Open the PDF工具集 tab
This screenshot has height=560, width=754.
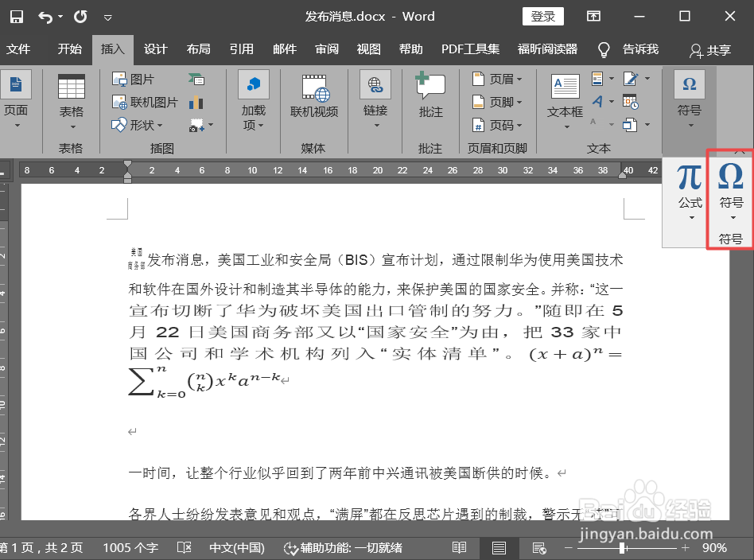click(470, 49)
